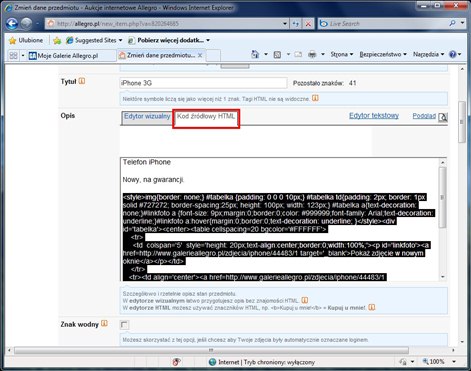
Task: Click the horizontal scrollbar at page bottom
Action: pos(211,350)
